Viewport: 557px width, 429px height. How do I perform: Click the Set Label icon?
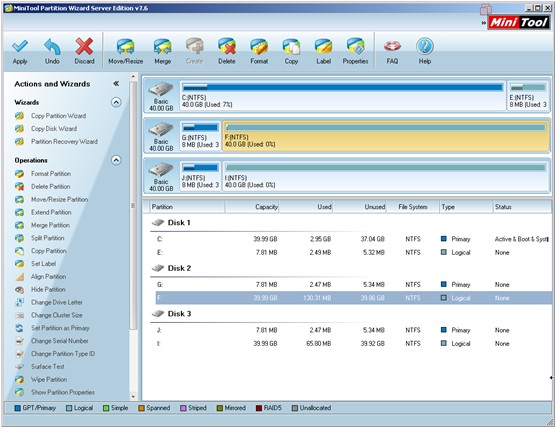coord(20,264)
